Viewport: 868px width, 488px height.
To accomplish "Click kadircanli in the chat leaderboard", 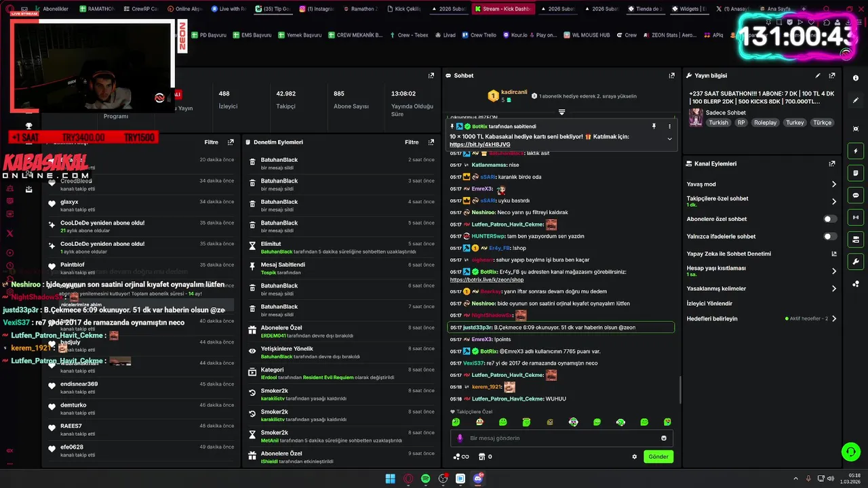I will [514, 92].
